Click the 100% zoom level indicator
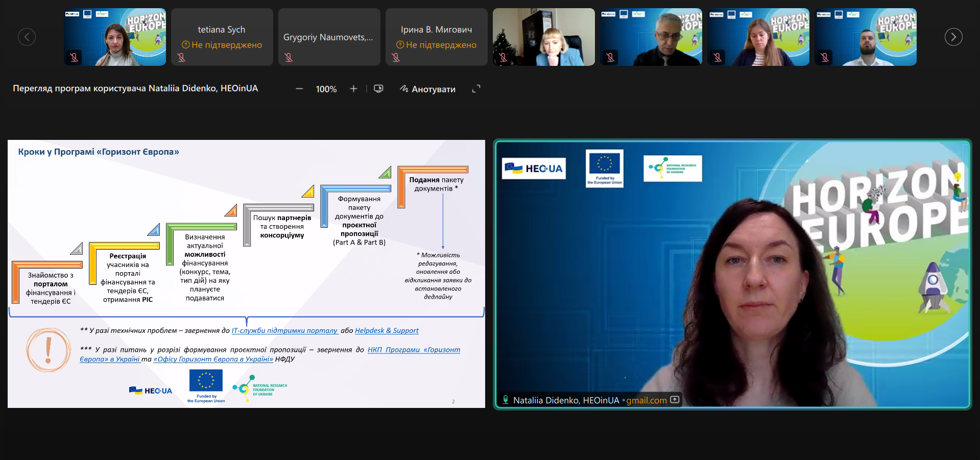Image resolution: width=980 pixels, height=460 pixels. click(326, 89)
